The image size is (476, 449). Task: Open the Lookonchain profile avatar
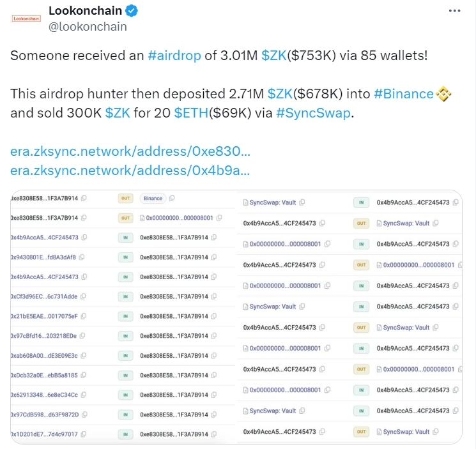(x=27, y=19)
